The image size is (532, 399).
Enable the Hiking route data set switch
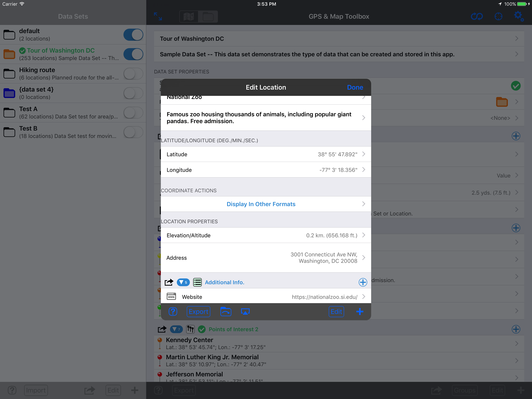[133, 74]
